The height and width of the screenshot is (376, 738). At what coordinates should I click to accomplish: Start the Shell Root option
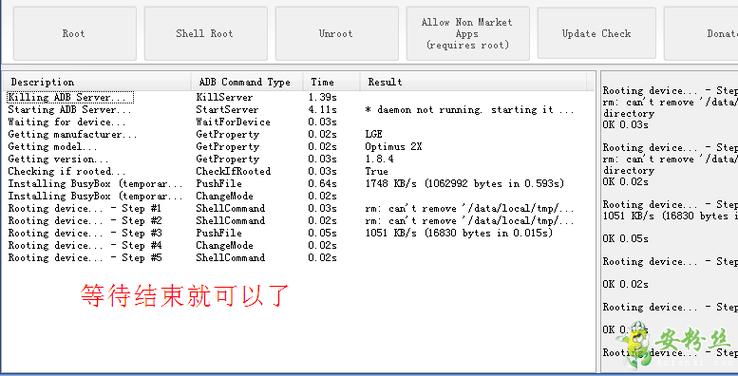click(206, 33)
